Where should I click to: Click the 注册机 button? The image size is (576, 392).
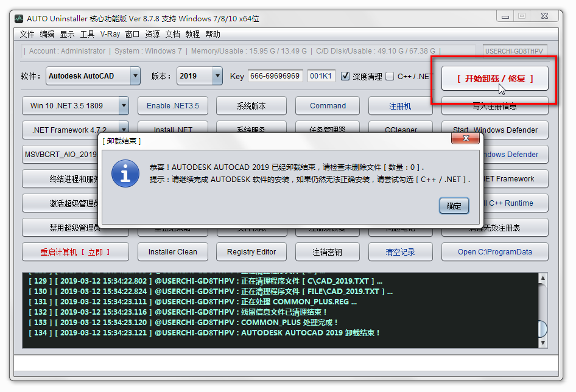coord(400,106)
